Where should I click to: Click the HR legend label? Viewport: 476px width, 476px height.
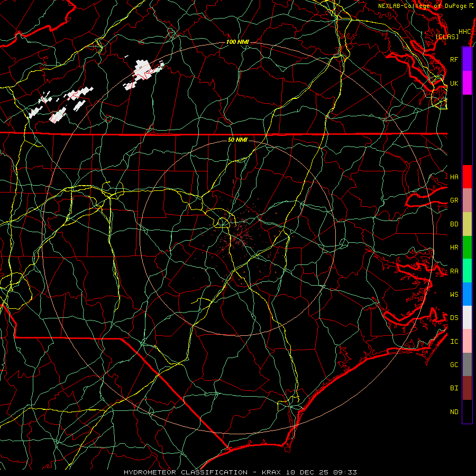tap(454, 248)
